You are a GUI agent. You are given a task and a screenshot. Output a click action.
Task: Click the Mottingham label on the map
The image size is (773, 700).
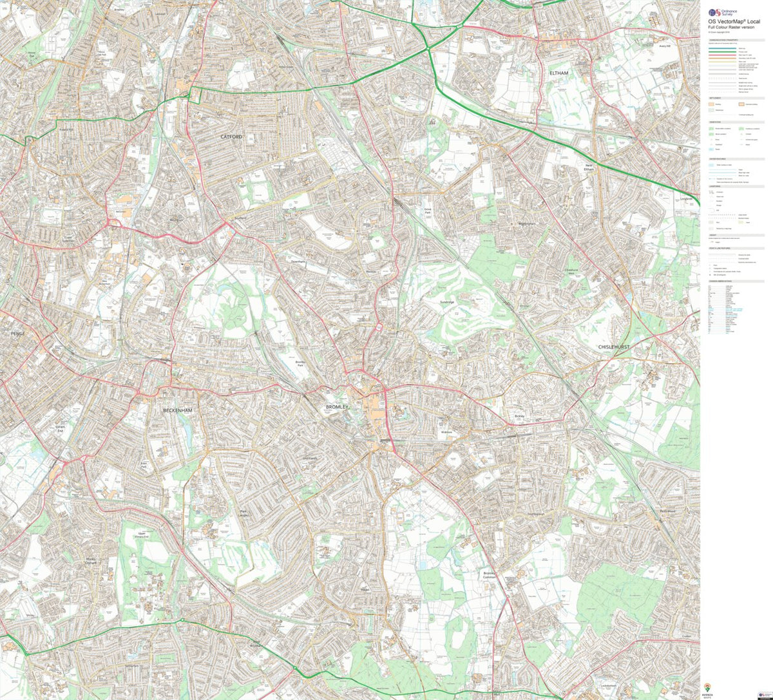pos(527,224)
